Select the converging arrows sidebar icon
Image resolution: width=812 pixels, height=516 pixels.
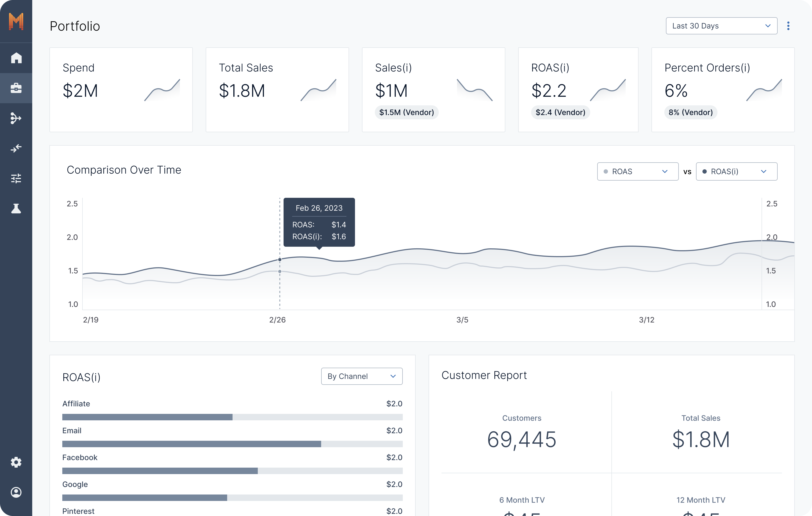click(x=16, y=148)
